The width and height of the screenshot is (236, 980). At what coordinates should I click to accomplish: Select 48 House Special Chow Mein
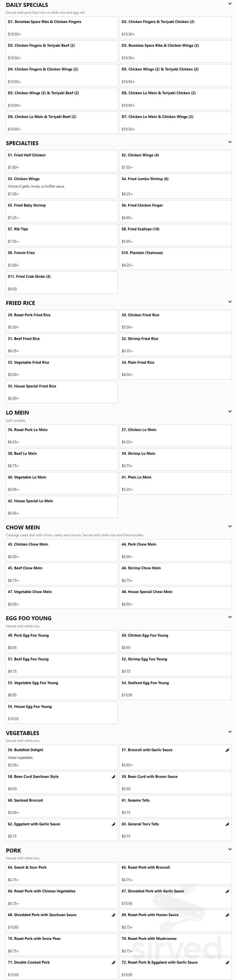[175, 598]
